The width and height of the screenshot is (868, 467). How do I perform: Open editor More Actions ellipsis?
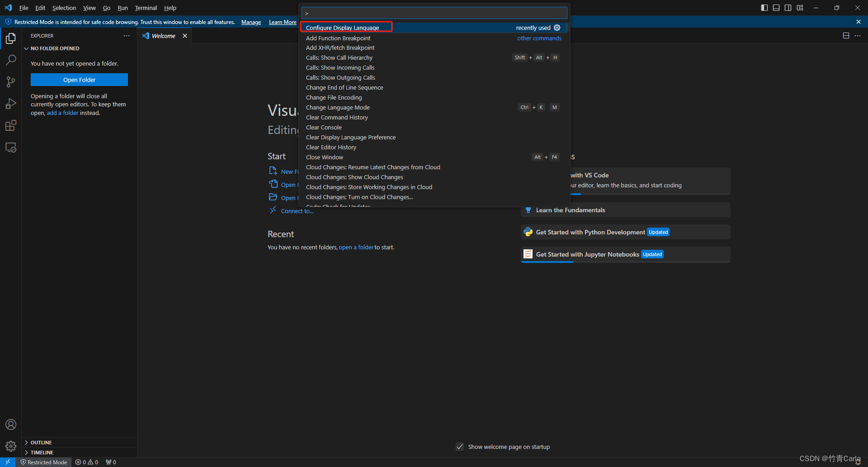coord(858,36)
